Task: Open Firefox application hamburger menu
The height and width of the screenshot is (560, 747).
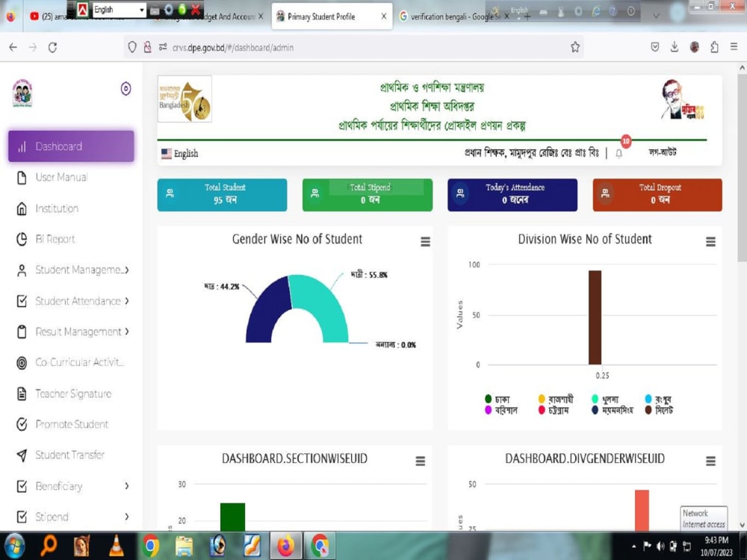Action: (734, 46)
